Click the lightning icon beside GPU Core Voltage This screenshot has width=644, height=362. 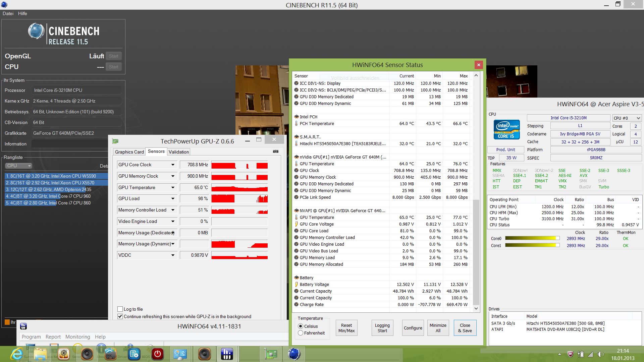(x=296, y=224)
